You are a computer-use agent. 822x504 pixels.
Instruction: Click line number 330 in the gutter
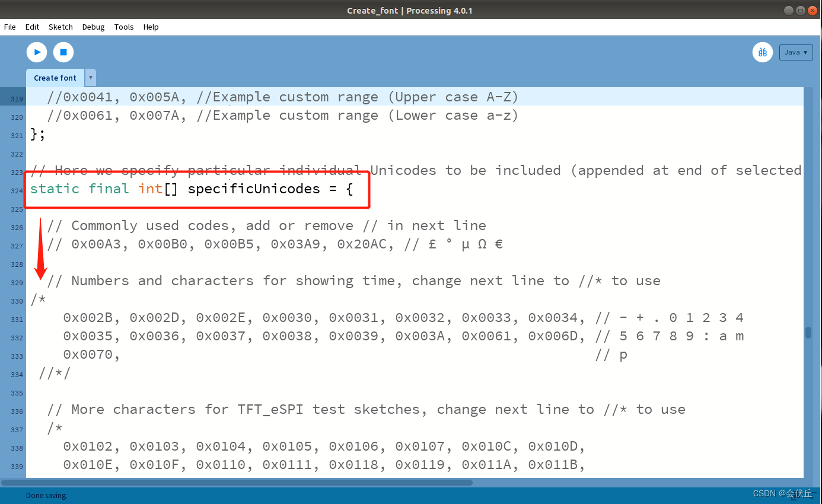17,301
